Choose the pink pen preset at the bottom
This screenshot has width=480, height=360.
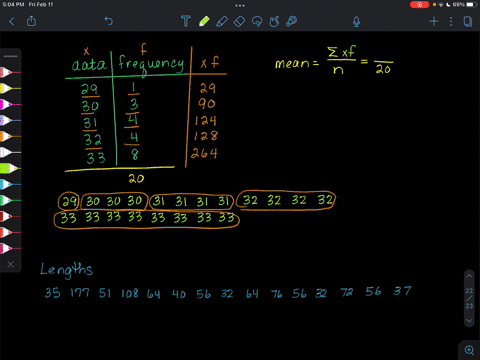coord(10,248)
